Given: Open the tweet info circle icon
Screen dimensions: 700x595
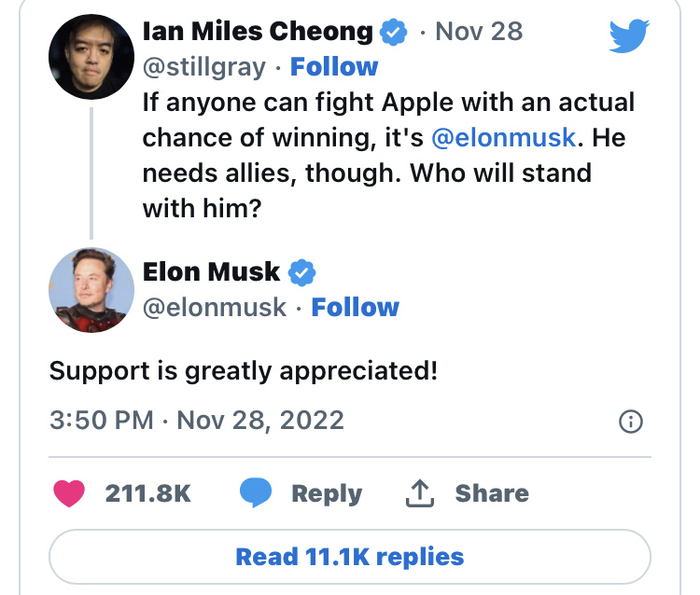Looking at the screenshot, I should tap(630, 422).
